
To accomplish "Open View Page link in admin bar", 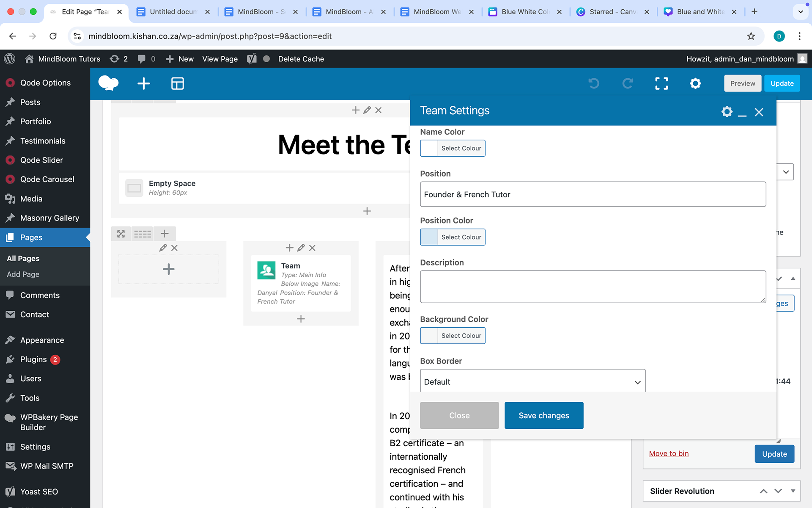I will point(220,59).
